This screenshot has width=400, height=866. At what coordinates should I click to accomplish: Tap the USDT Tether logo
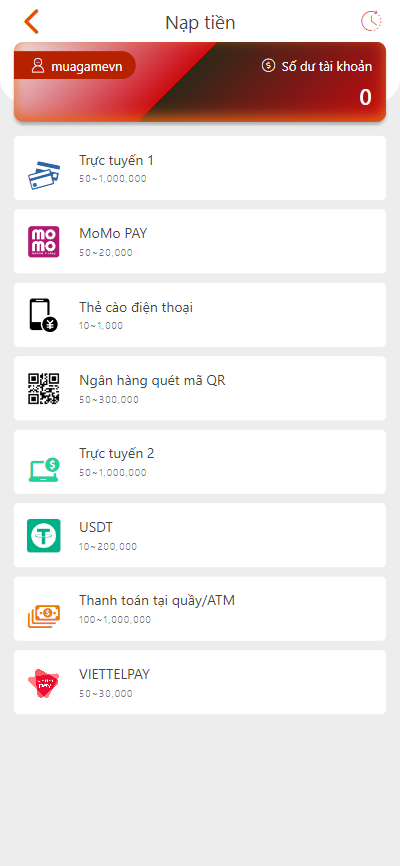(x=44, y=535)
